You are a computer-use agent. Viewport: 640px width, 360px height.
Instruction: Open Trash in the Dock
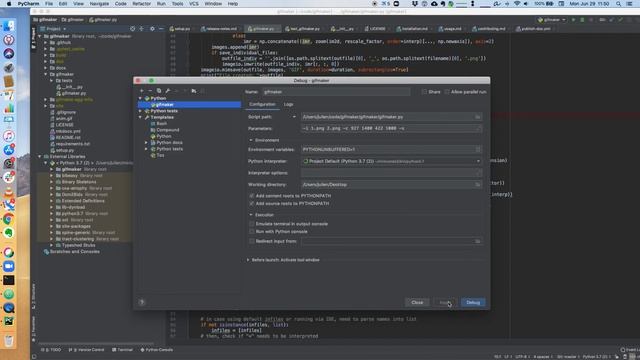[9, 340]
